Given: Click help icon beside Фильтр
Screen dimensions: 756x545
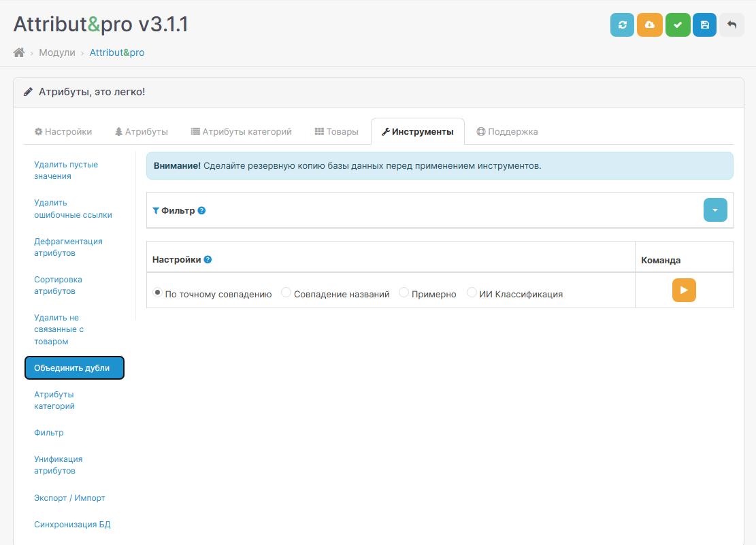Looking at the screenshot, I should pyautogui.click(x=201, y=210).
